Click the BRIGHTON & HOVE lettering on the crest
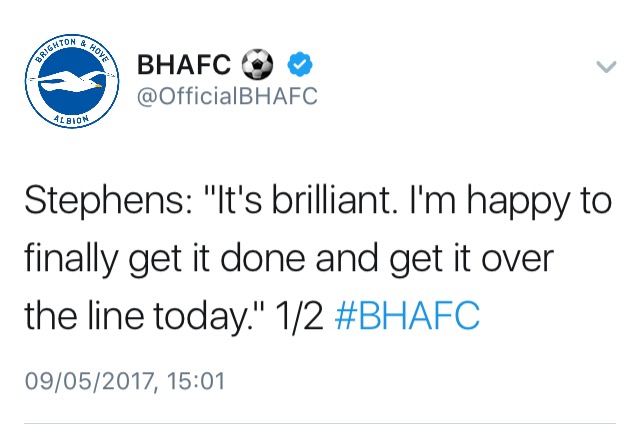Screen dimensions: 640x434 [73, 49]
